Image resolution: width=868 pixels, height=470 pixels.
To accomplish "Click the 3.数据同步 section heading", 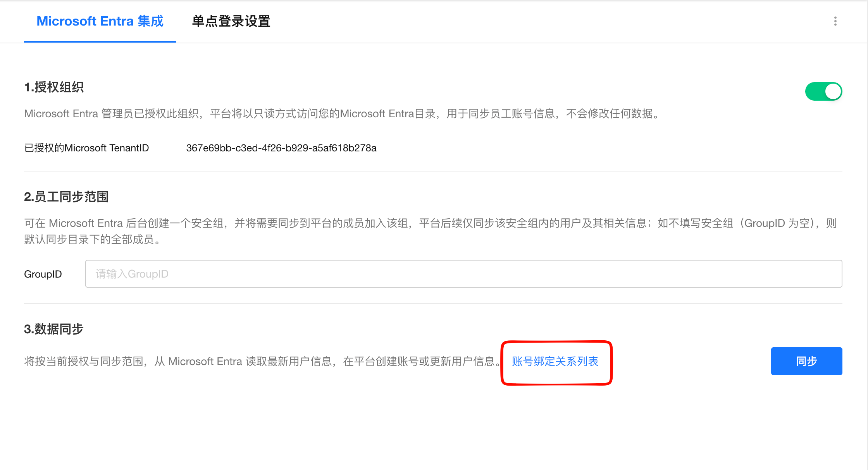I will click(x=54, y=329).
